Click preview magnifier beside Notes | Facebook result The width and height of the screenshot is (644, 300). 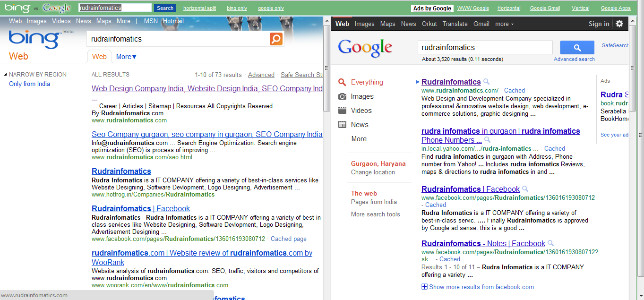click(x=550, y=243)
